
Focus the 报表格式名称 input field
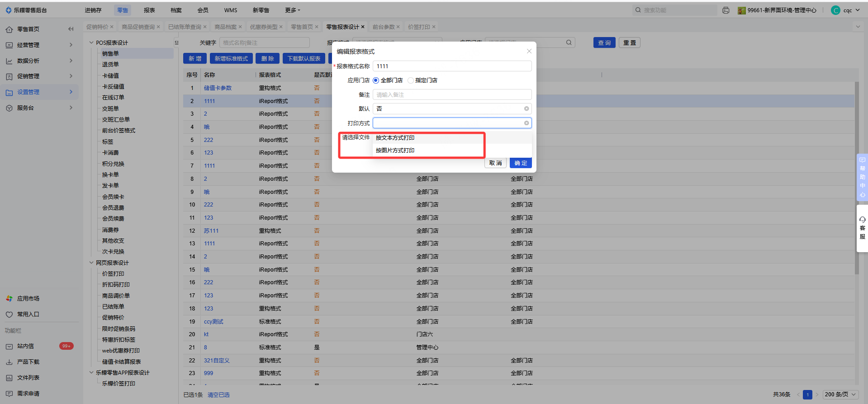coord(452,66)
